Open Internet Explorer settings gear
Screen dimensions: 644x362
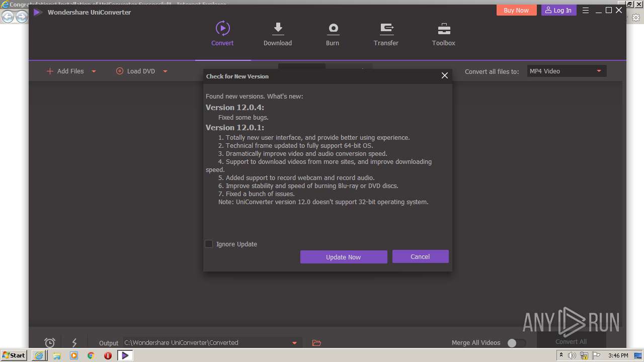click(635, 17)
